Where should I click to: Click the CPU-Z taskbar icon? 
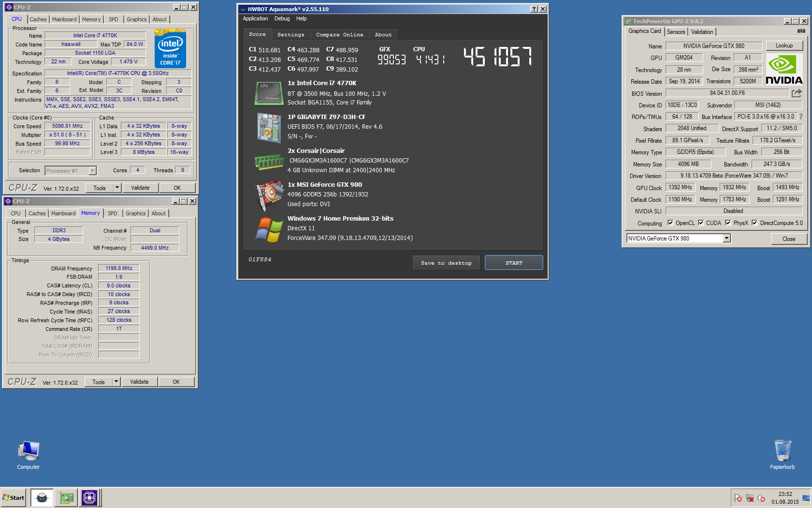pos(89,497)
